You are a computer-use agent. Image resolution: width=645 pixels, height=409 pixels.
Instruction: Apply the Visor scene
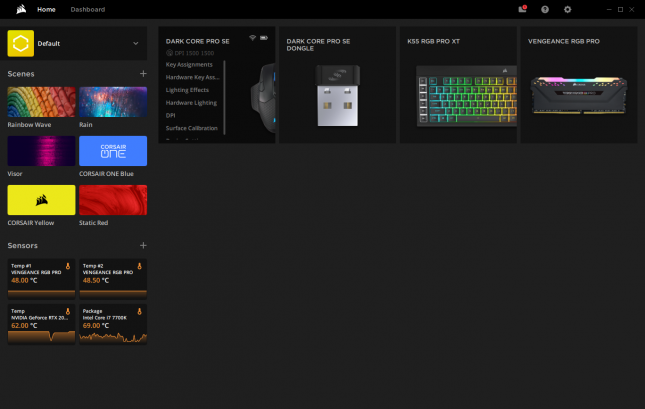pos(41,151)
